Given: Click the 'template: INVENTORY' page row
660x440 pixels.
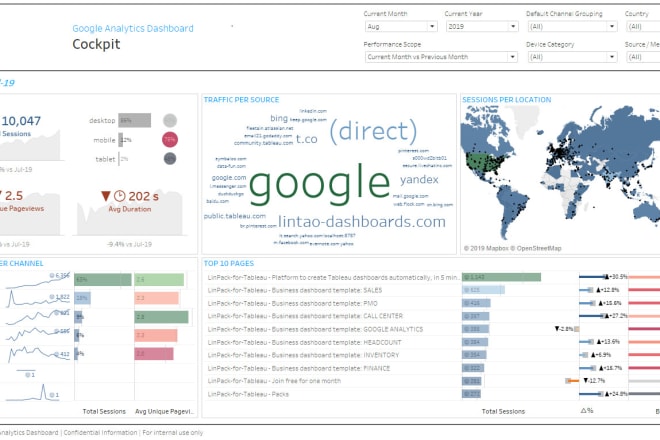Looking at the screenshot, I should click(x=303, y=355).
